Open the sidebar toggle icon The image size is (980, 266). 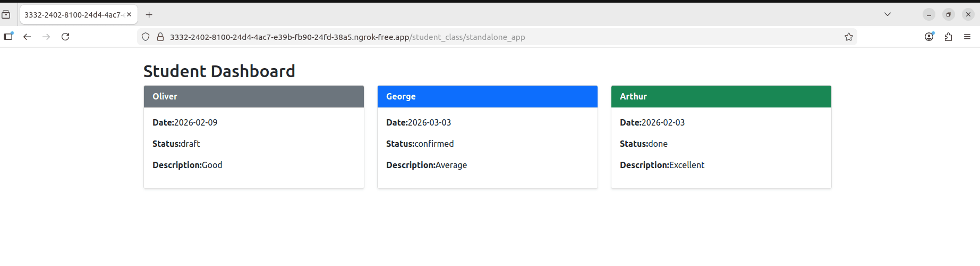8,37
